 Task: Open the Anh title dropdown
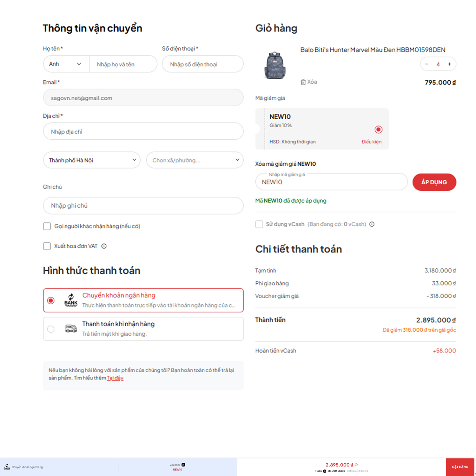[x=66, y=64]
